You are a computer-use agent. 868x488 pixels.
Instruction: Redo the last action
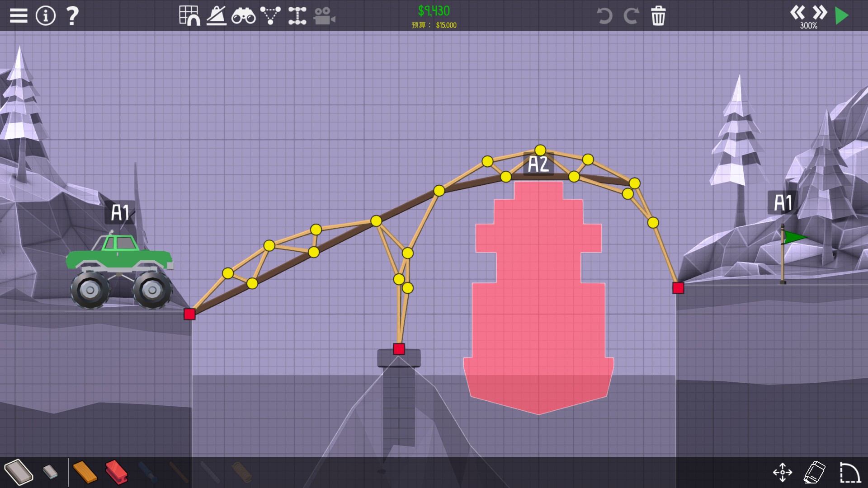631,16
